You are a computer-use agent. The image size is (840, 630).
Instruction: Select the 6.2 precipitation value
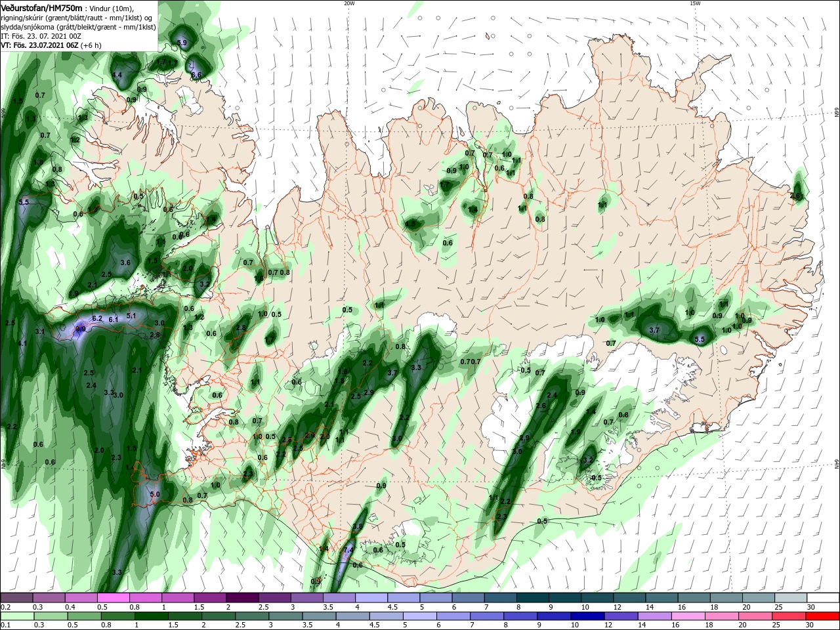pyautogui.click(x=98, y=318)
